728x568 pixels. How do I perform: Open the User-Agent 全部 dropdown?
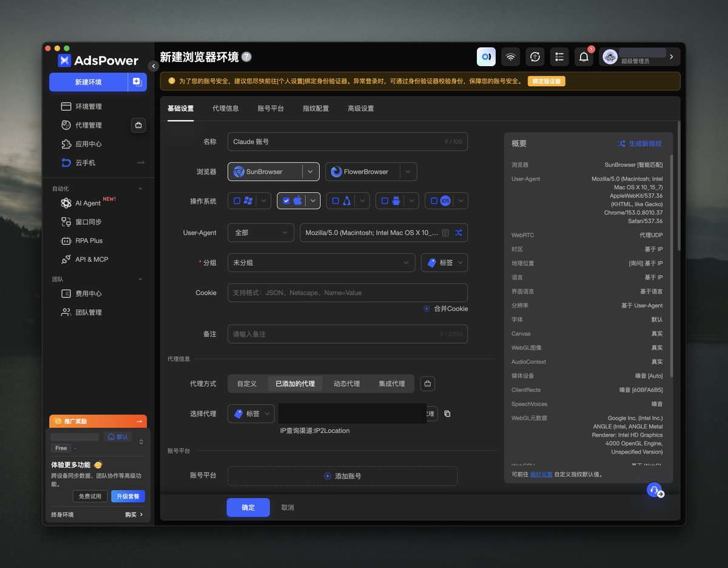(x=261, y=233)
